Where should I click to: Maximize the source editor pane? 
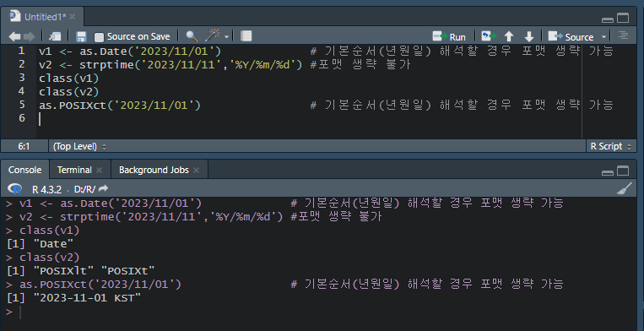pyautogui.click(x=623, y=18)
